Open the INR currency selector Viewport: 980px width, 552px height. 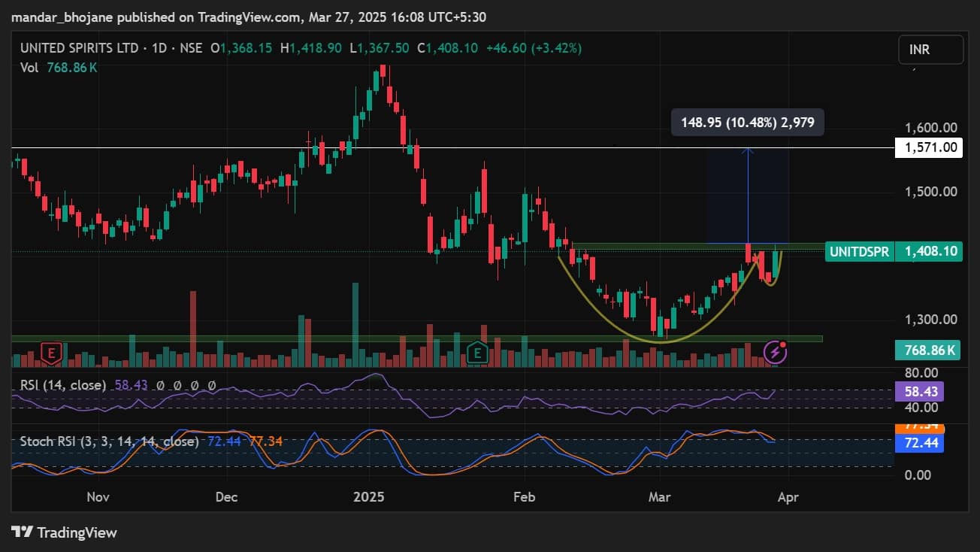tap(930, 50)
